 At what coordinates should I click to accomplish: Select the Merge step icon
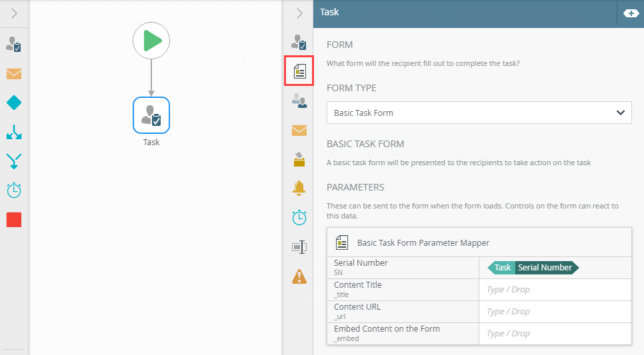coord(14,161)
